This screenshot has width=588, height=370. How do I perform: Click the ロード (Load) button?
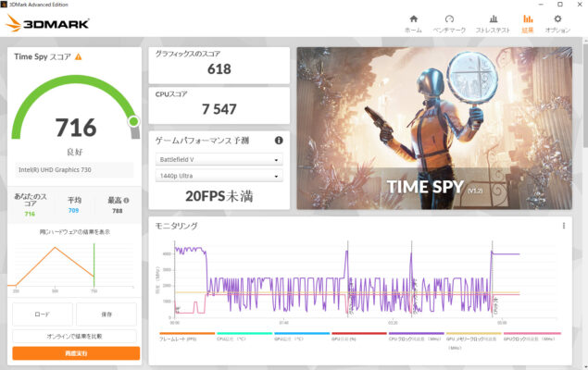point(43,314)
